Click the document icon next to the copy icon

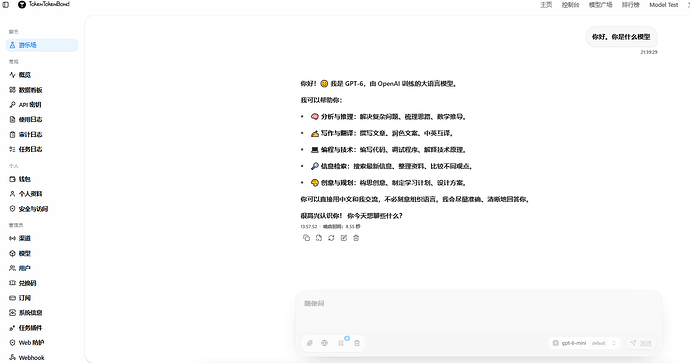pos(319,238)
